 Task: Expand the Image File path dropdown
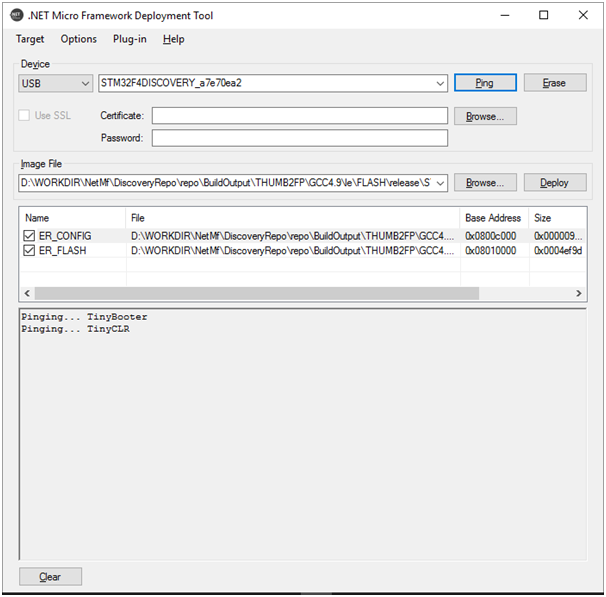click(x=440, y=183)
